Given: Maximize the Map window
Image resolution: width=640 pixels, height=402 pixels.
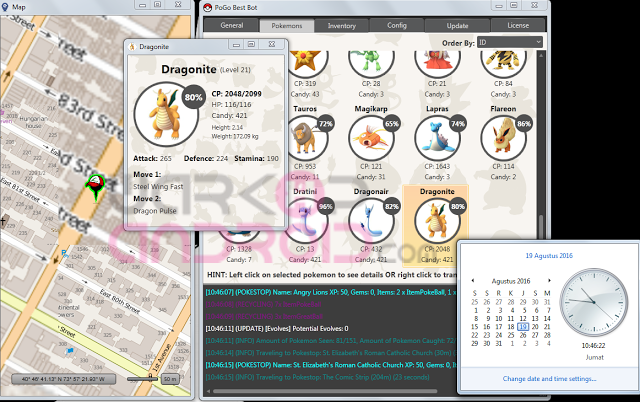Looking at the screenshot, I should click(x=158, y=4).
